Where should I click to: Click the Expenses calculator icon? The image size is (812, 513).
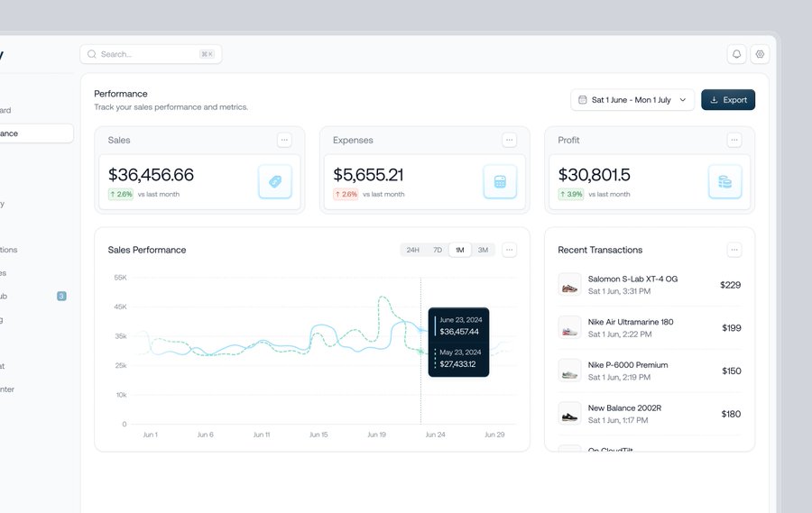(500, 181)
